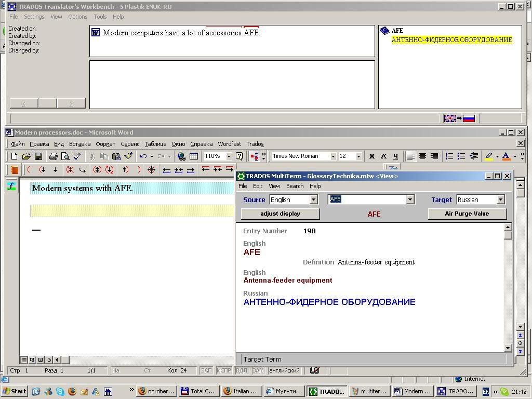532x399 pixels.
Task: Insert numbered list in Word
Action: [x=449, y=156]
